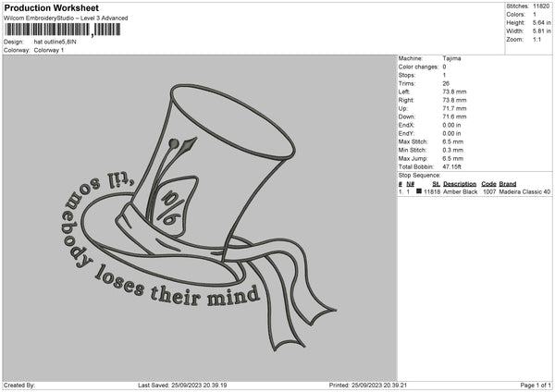Click the 'Max Stitch:' label
Image resolution: width=555 pixels, height=392 pixels.
coord(413,141)
